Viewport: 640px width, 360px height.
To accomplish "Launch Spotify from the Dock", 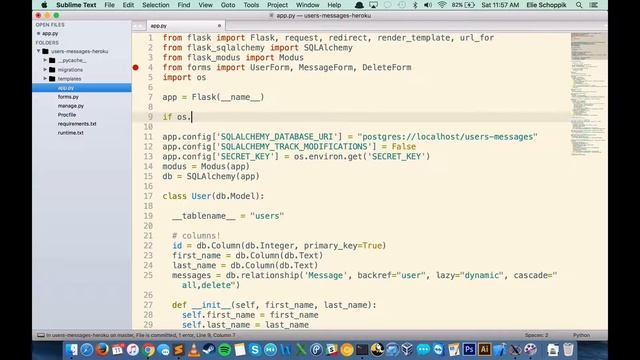I will [224, 350].
